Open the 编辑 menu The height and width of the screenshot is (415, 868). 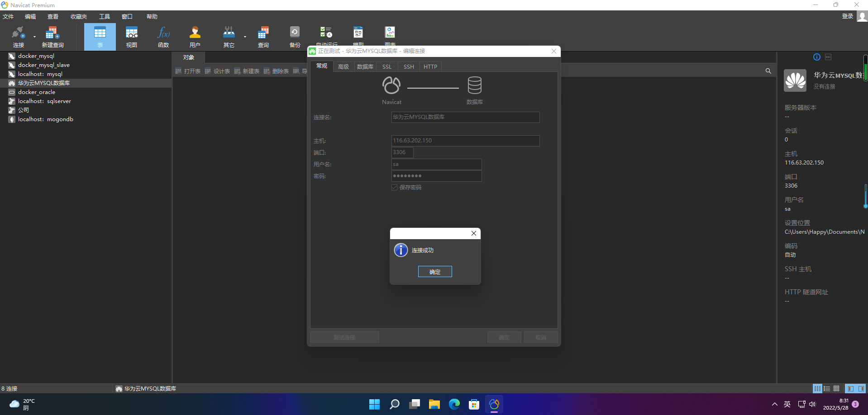click(x=30, y=17)
